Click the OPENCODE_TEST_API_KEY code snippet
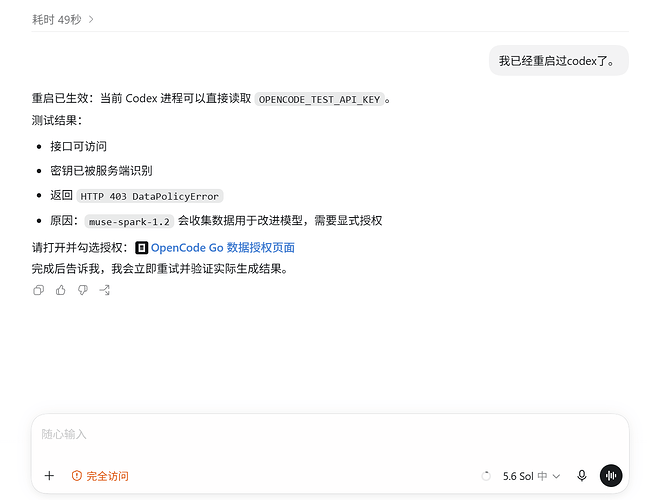Image resolution: width=647 pixels, height=500 pixels. tap(319, 99)
